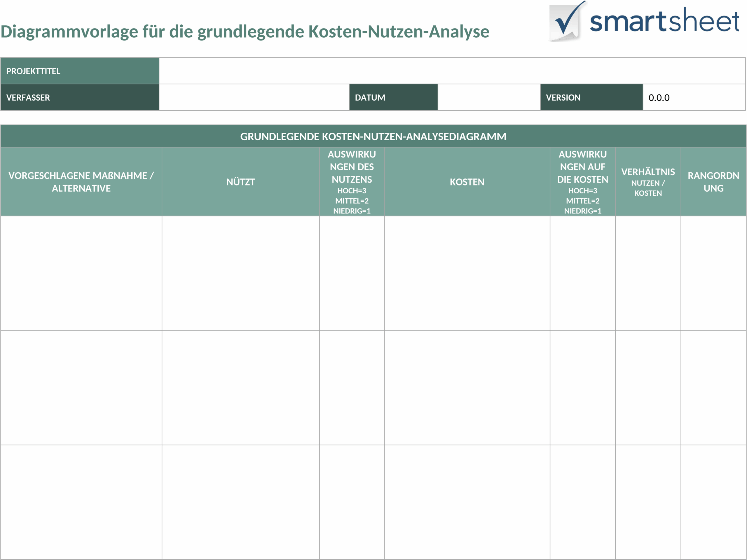
Task: Click the NÜTZT column header
Action: tap(240, 182)
